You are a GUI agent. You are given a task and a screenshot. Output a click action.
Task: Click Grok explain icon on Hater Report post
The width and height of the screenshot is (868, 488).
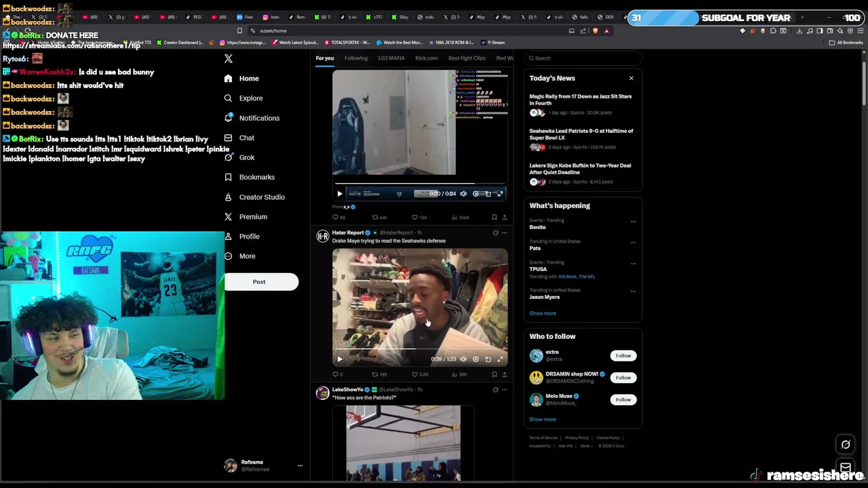pyautogui.click(x=495, y=233)
